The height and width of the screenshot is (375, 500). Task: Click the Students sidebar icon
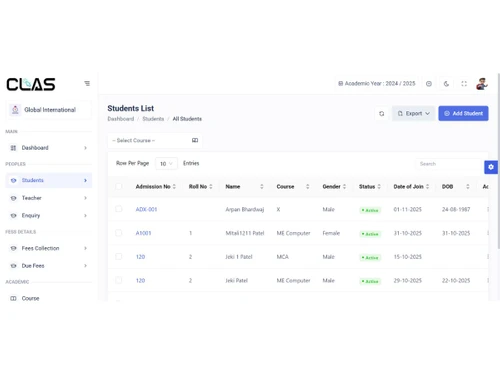click(13, 180)
